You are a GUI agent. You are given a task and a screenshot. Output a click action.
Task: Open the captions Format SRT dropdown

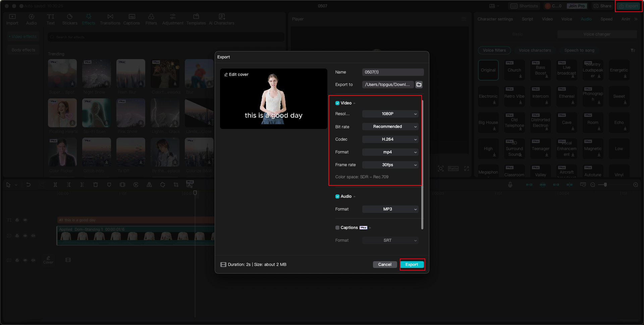[390, 240]
